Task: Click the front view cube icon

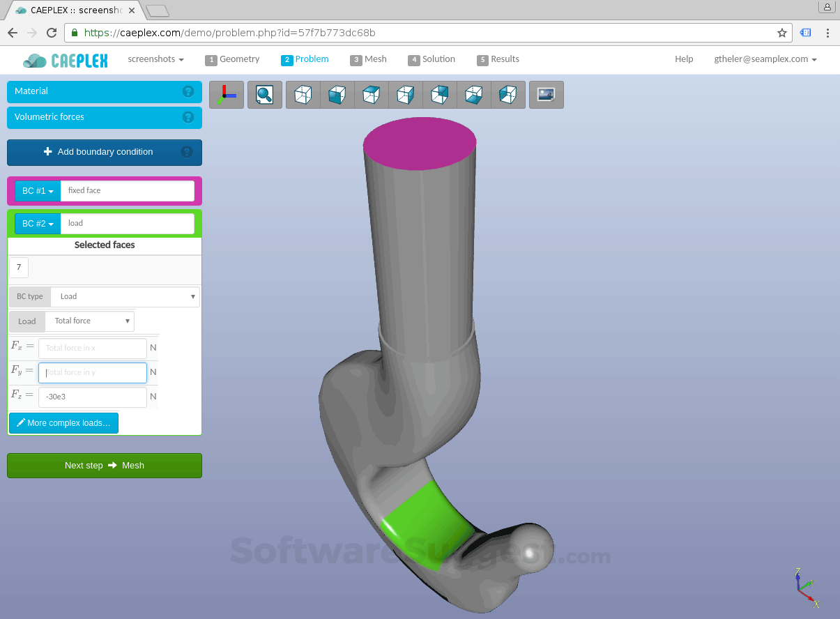Action: tap(337, 95)
